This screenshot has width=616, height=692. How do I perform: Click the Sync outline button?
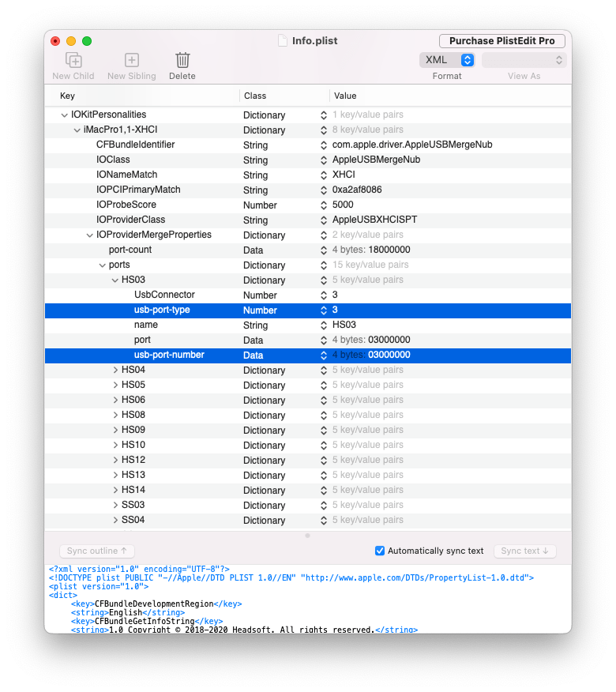97,551
